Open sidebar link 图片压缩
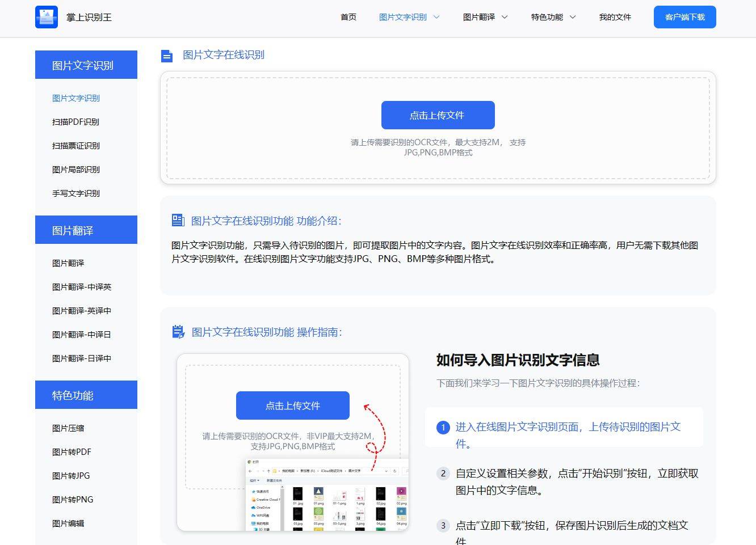Screen dimensions: 756x545 [x=68, y=428]
